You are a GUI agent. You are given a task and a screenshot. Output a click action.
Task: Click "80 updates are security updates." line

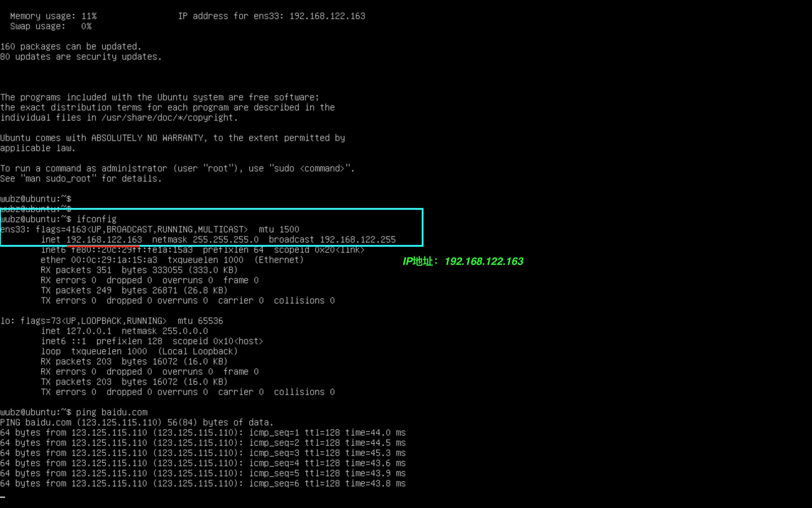(81, 57)
